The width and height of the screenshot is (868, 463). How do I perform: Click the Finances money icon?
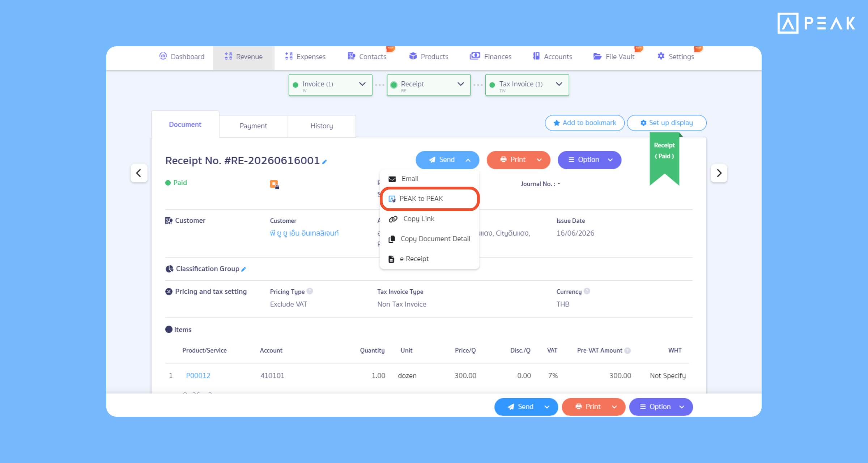(475, 56)
